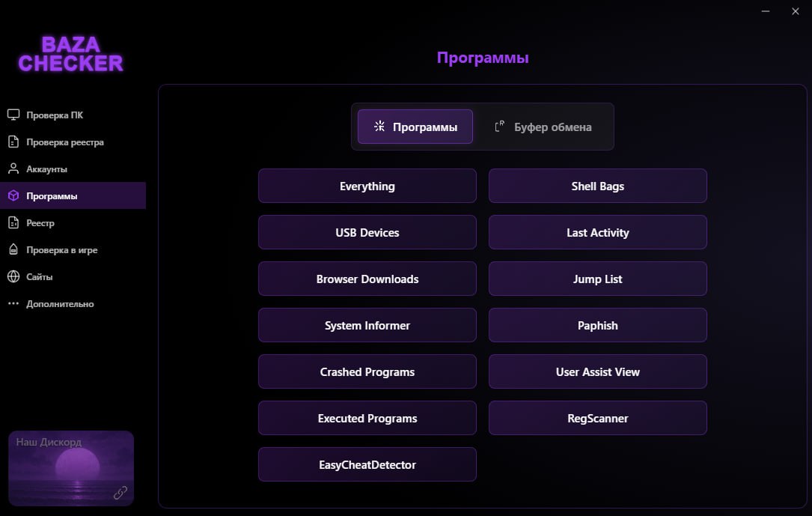
Task: Open USB Devices viewer
Action: point(367,233)
